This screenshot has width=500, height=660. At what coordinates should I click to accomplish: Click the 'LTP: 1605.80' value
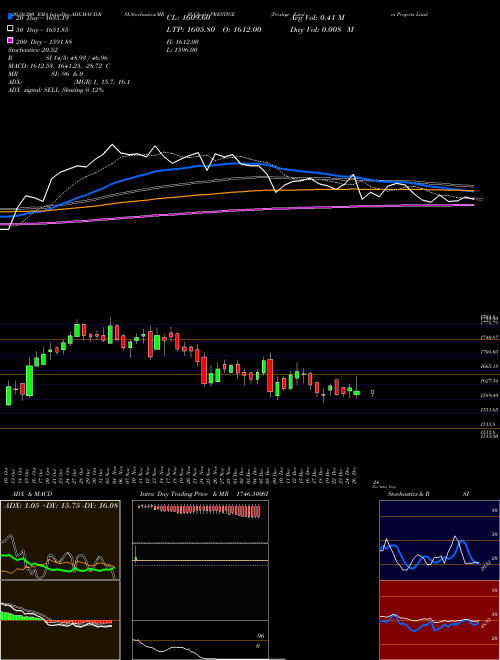pyautogui.click(x=191, y=30)
